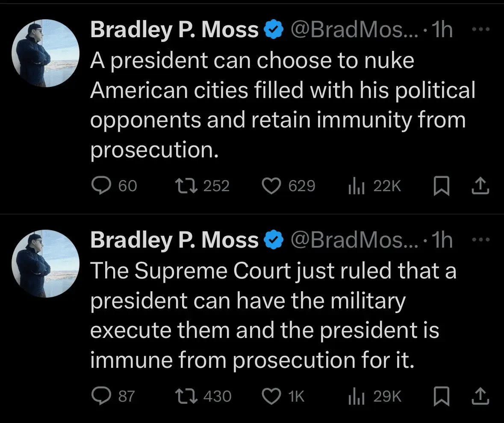Like the tweet with 629 likes
Screen dimensions: 504x423
click(x=271, y=186)
